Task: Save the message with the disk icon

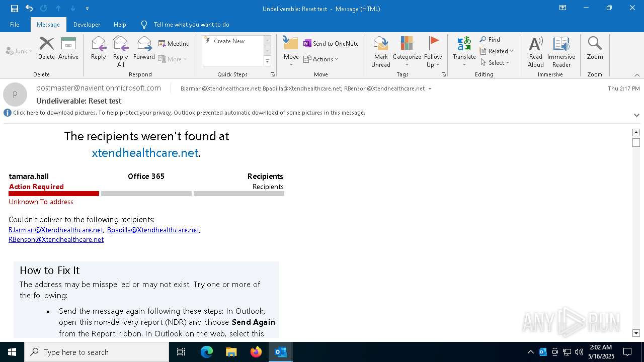Action: (15, 9)
